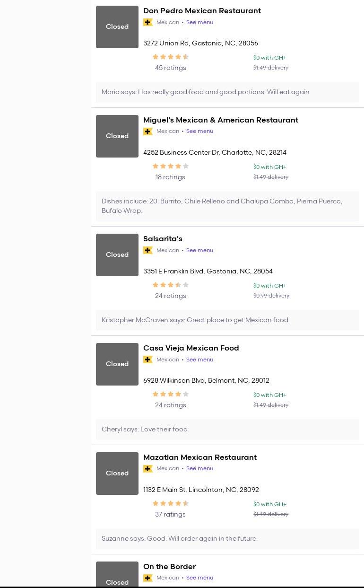Image resolution: width=364 pixels, height=588 pixels.
Task: Open See menu for Mazatlan Mexican Restaurant
Action: [x=199, y=469]
